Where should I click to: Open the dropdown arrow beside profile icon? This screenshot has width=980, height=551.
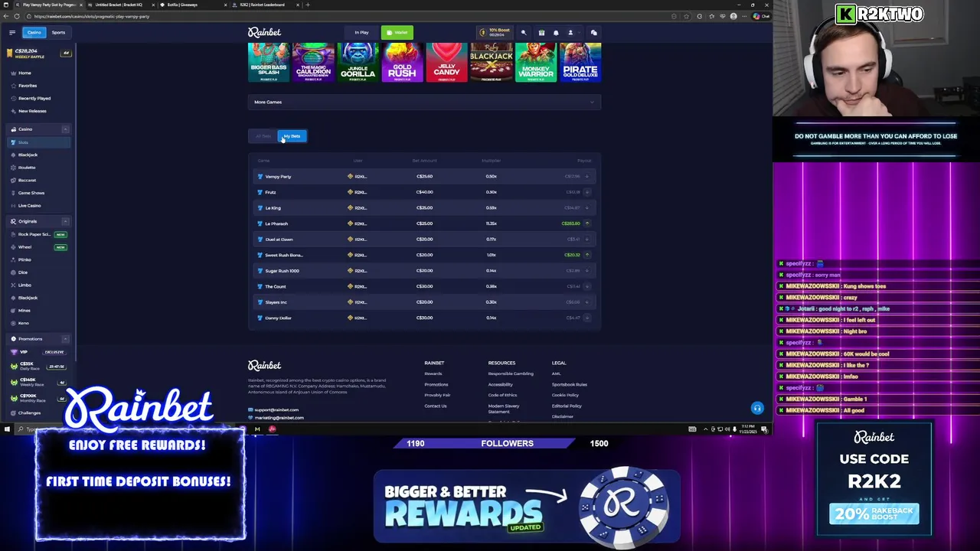click(579, 33)
